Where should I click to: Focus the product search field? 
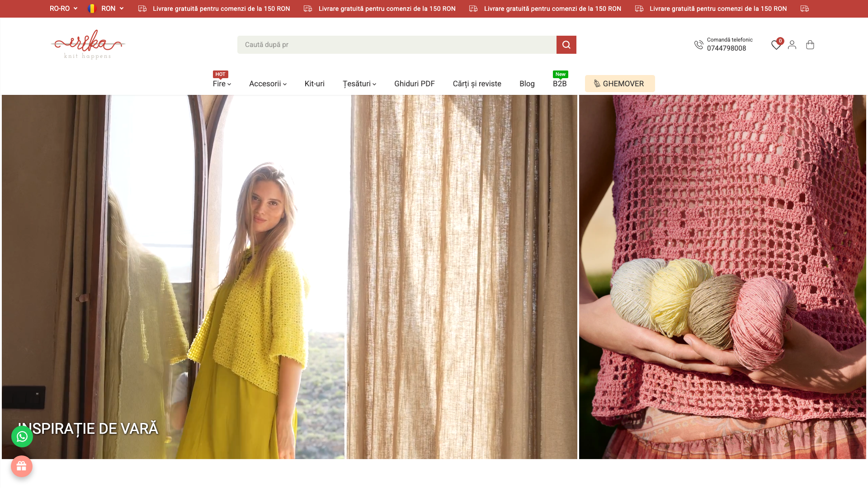point(397,45)
